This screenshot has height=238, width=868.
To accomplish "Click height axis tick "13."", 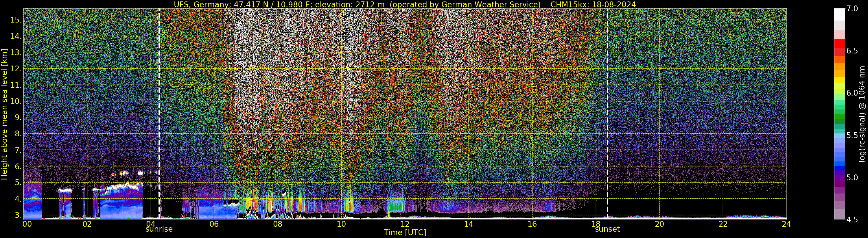I will (x=16, y=53).
